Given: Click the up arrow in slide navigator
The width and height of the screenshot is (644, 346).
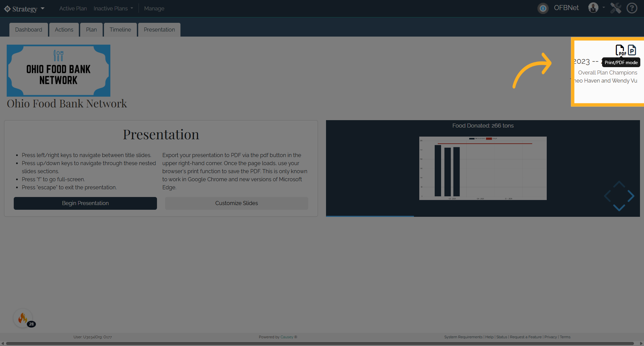Looking at the screenshot, I should [619, 184].
